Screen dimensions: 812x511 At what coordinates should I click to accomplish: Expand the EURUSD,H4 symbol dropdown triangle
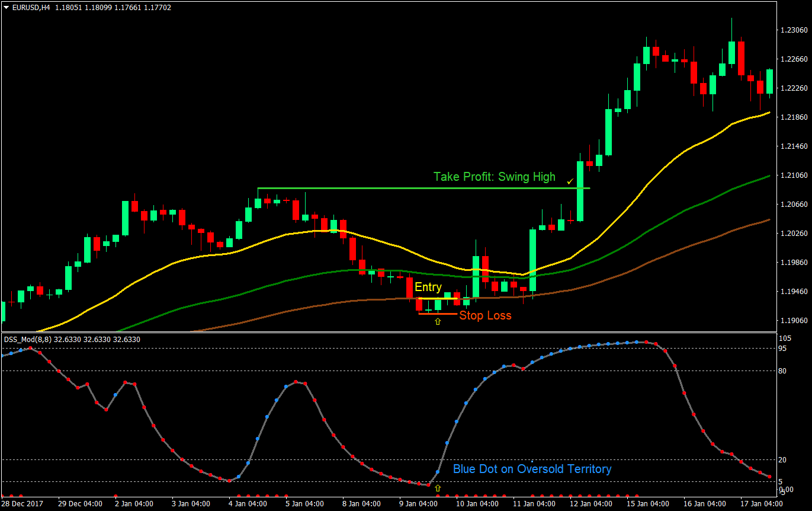tap(5, 8)
